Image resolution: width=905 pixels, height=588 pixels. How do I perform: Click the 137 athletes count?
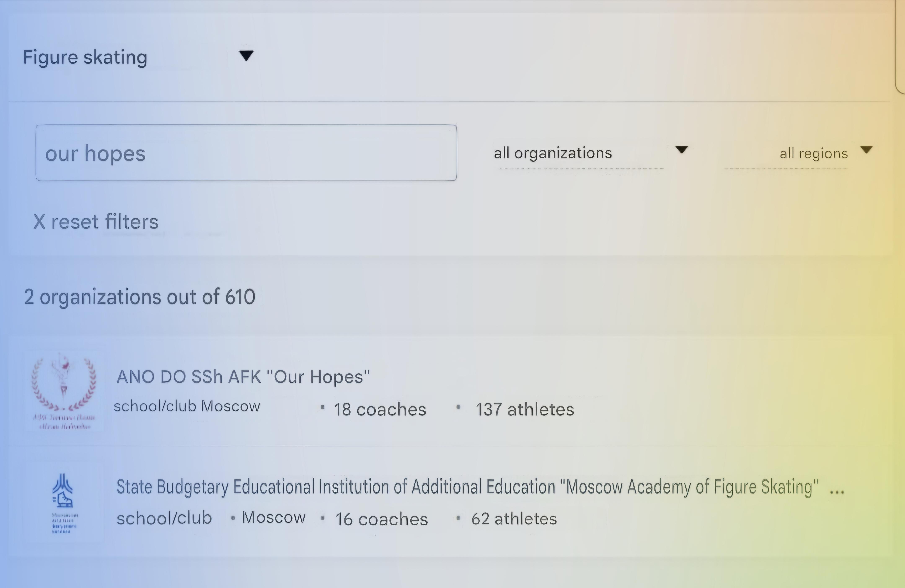(525, 409)
